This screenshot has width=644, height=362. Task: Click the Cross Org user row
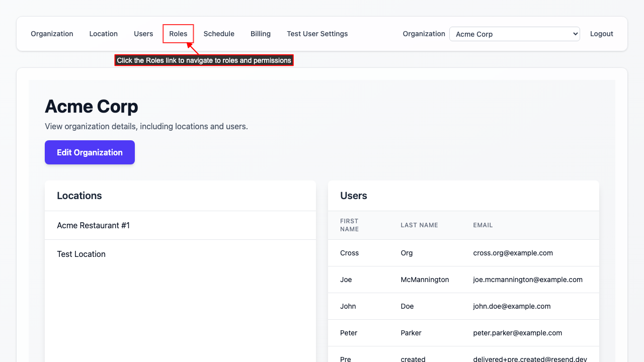tap(407, 252)
